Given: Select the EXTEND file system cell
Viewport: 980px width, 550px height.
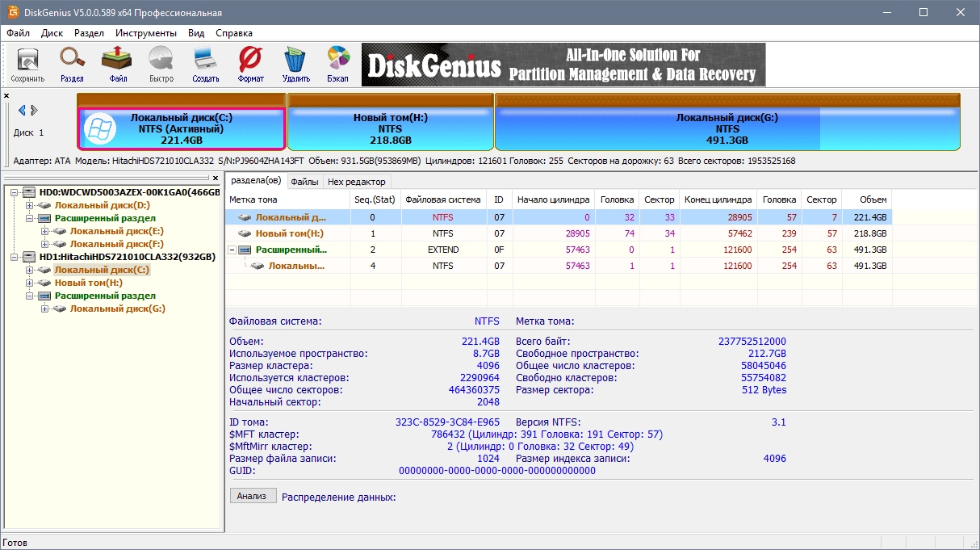Looking at the screenshot, I should [x=443, y=250].
